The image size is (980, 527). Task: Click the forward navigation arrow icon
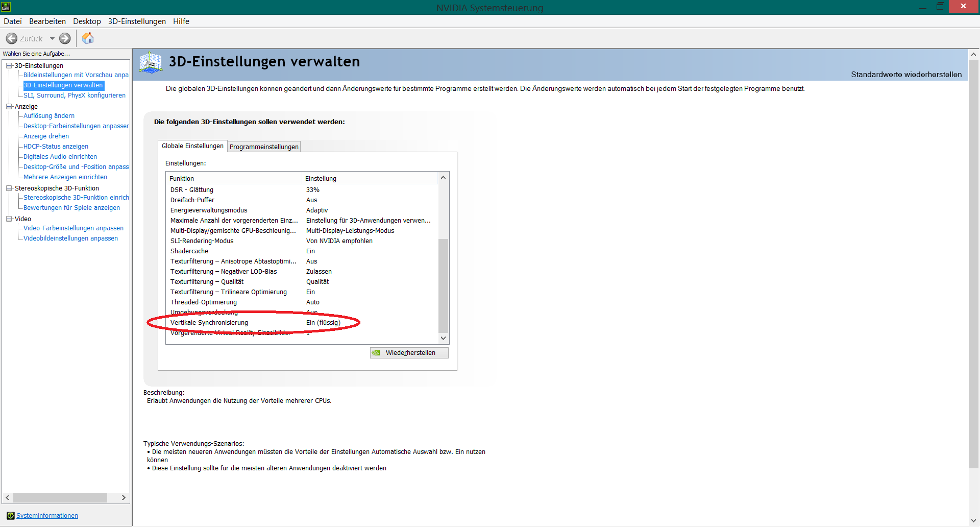(65, 39)
